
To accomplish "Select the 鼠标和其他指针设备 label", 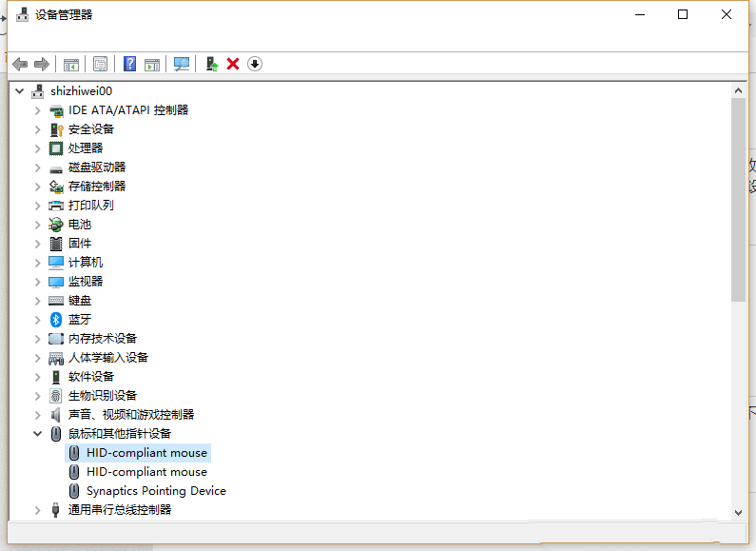I will 120,433.
